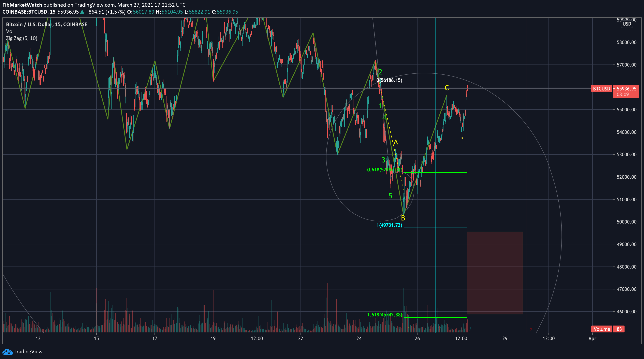Click the date label 13 on time axis
The width and height of the screenshot is (644, 359).
click(x=38, y=339)
